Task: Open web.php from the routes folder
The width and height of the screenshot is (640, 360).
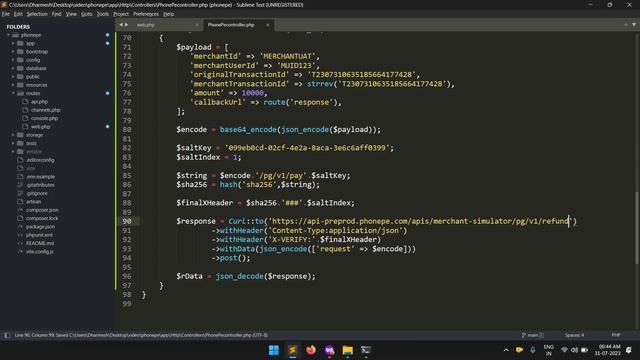Action: [40, 127]
